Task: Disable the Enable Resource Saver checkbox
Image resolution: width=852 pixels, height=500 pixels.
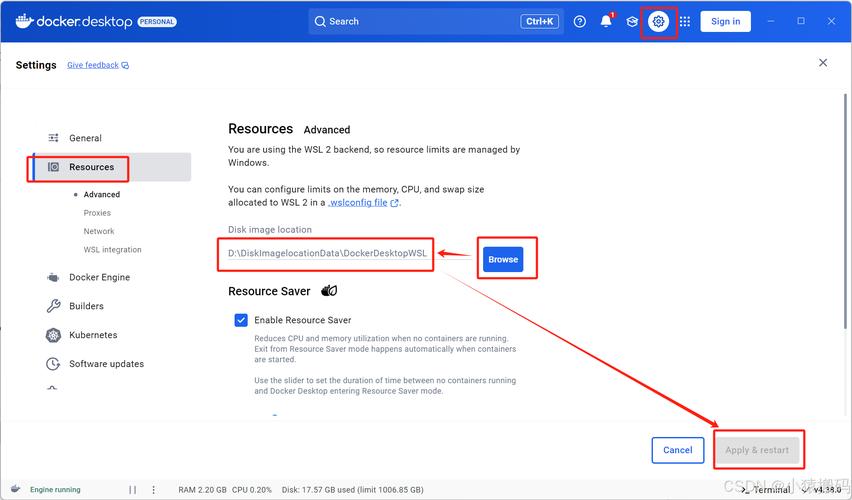Action: [x=241, y=320]
